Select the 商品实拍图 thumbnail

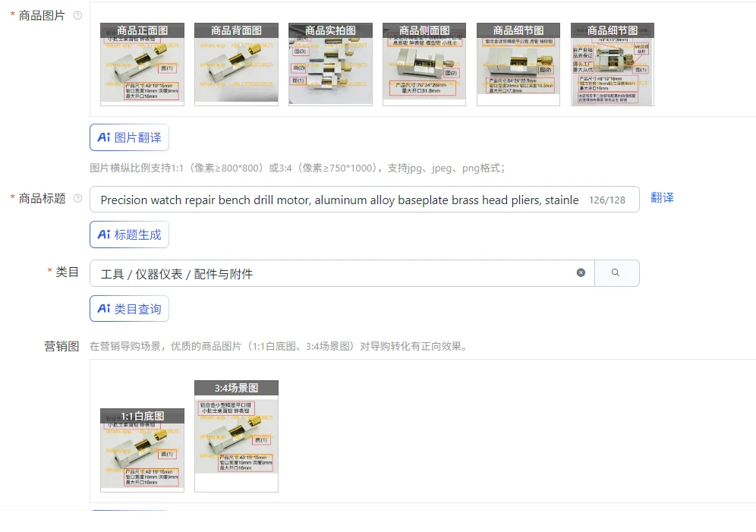tap(330, 64)
